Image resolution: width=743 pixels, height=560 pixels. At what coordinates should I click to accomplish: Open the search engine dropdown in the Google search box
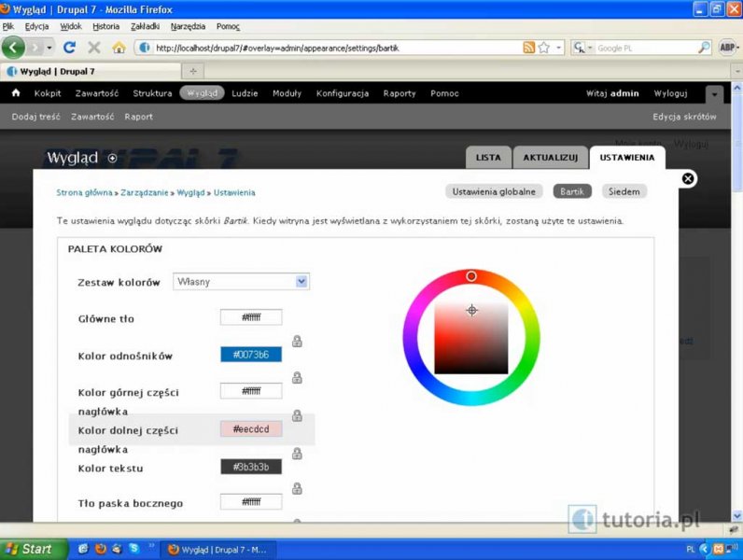[x=582, y=48]
